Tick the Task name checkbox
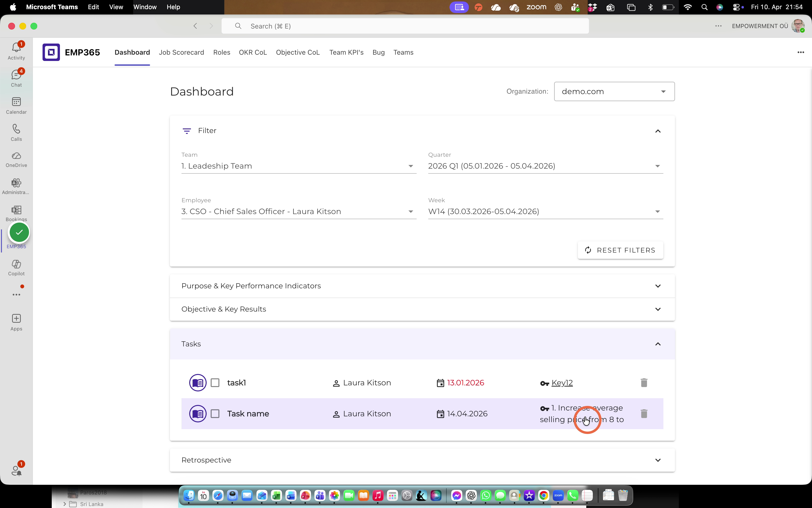The width and height of the screenshot is (812, 508). 215,414
